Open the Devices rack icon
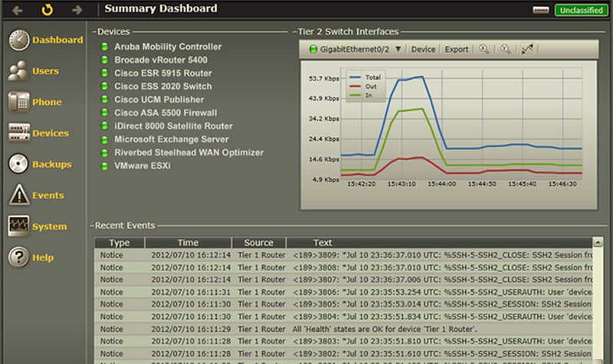This screenshot has height=364, width=613. [x=18, y=133]
